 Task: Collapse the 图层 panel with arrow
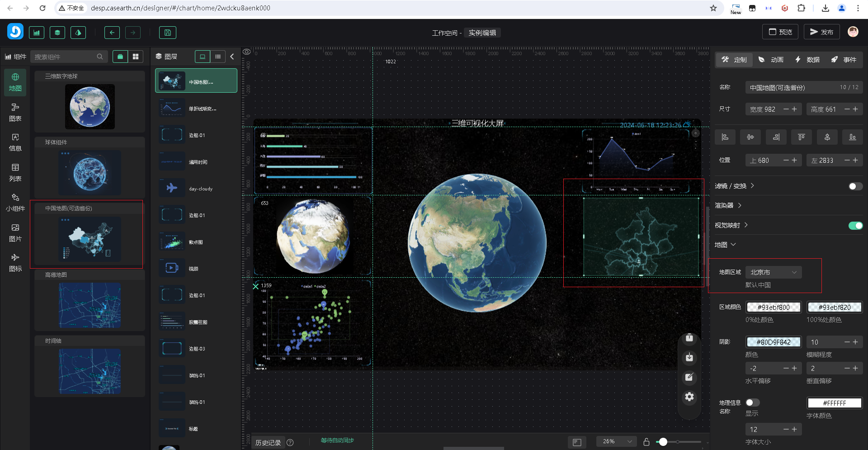(x=232, y=57)
